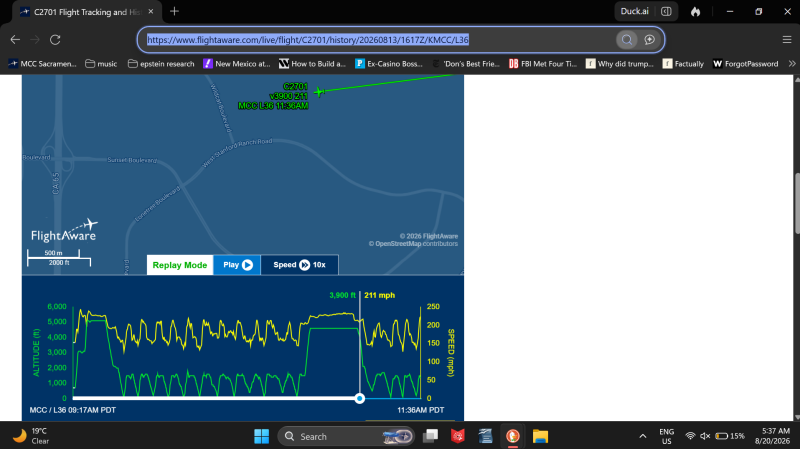
Task: Click the replay timeline slider handle
Action: coord(360,398)
